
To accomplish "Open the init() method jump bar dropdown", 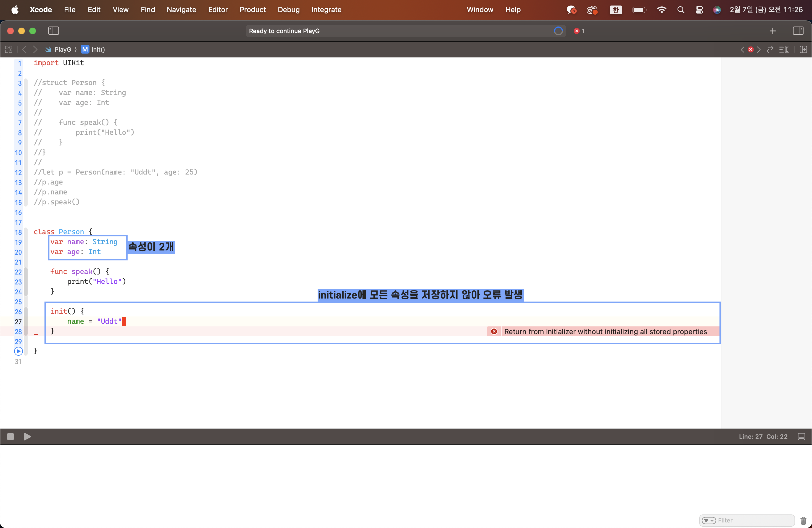I will [x=98, y=49].
